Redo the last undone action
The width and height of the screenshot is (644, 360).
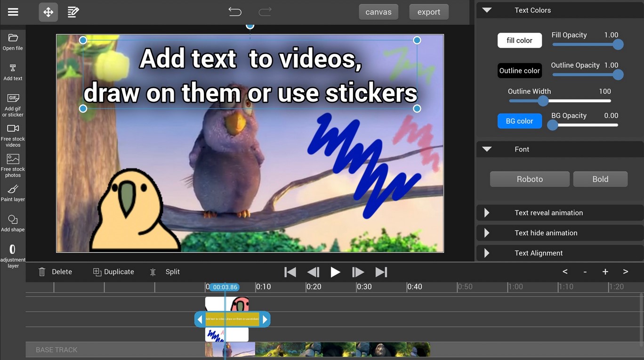click(x=265, y=12)
